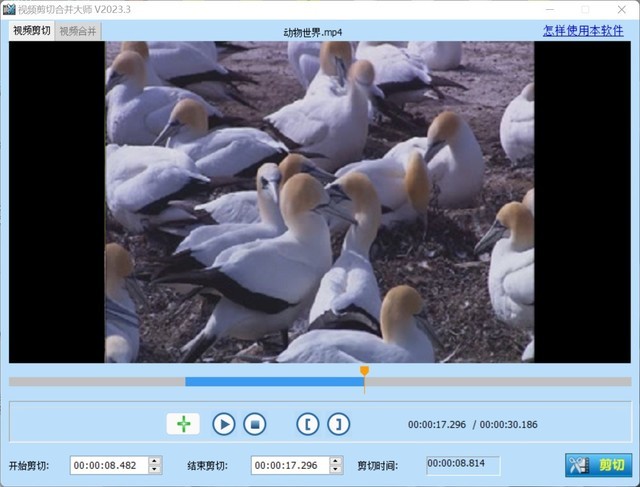The width and height of the screenshot is (640, 487).
Task: Click the orange timeline playhead marker
Action: [x=364, y=372]
